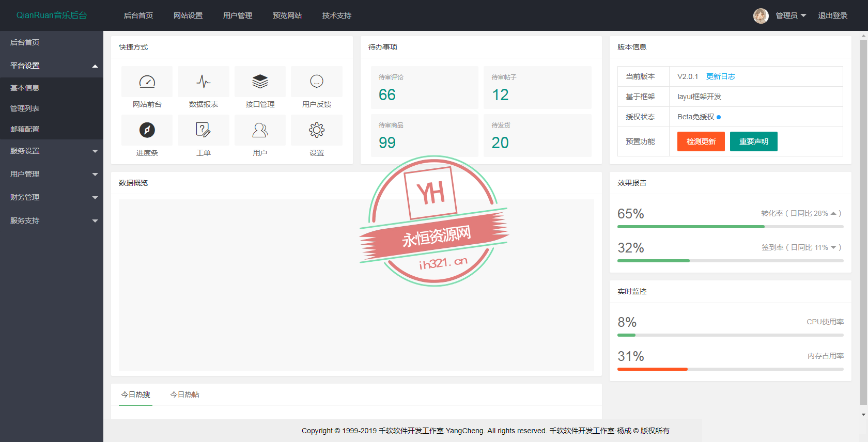The width and height of the screenshot is (868, 442).
Task: Switch to the 今日热帖 tab
Action: coord(184,394)
